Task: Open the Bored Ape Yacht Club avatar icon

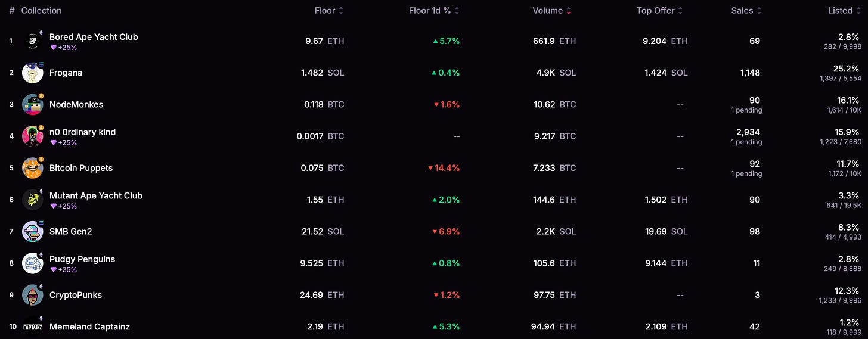Action: (x=33, y=41)
